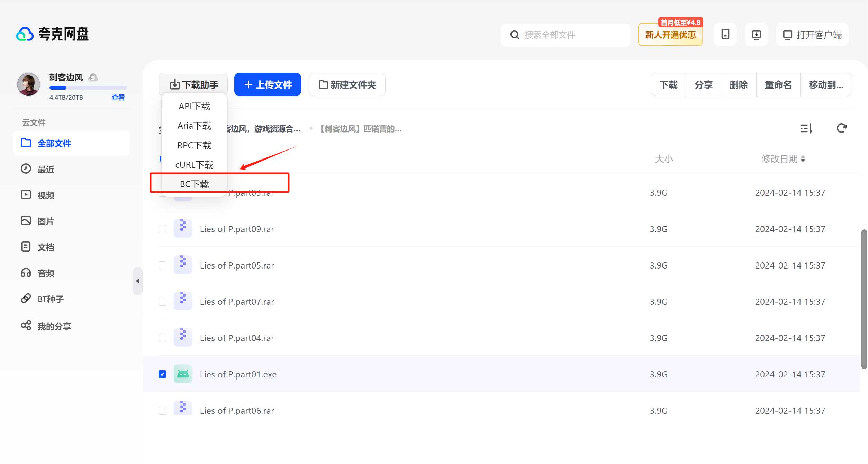The height and width of the screenshot is (464, 868).
Task: Click file name Lies of P.part09.rar
Action: (237, 229)
